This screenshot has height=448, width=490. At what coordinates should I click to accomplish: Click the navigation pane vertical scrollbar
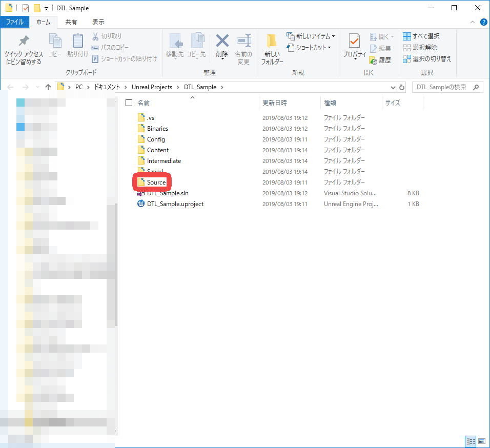tap(116, 256)
